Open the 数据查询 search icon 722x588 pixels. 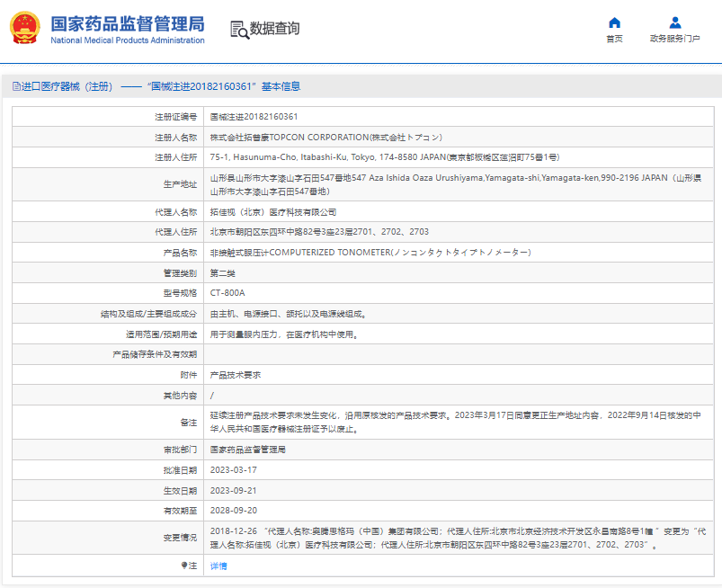[239, 30]
